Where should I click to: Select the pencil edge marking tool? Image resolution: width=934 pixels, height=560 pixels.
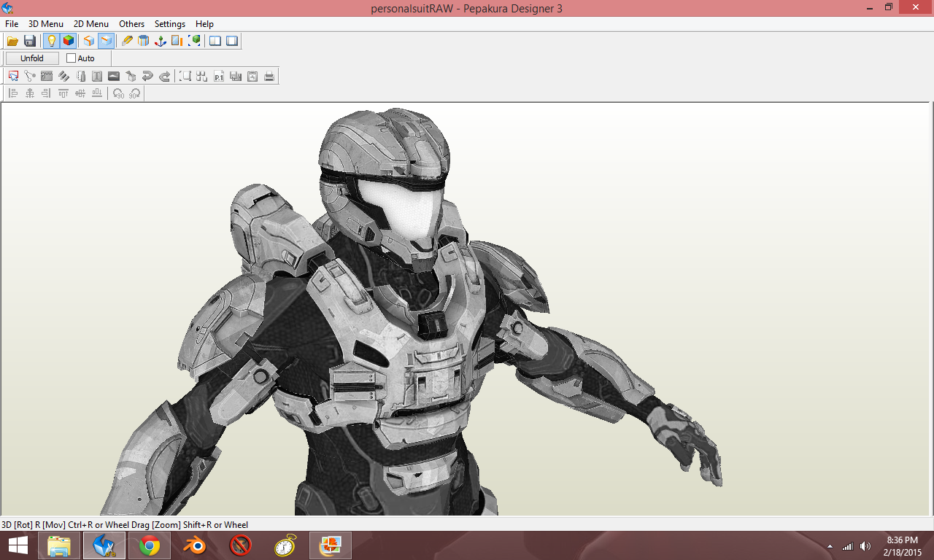pyautogui.click(x=127, y=41)
